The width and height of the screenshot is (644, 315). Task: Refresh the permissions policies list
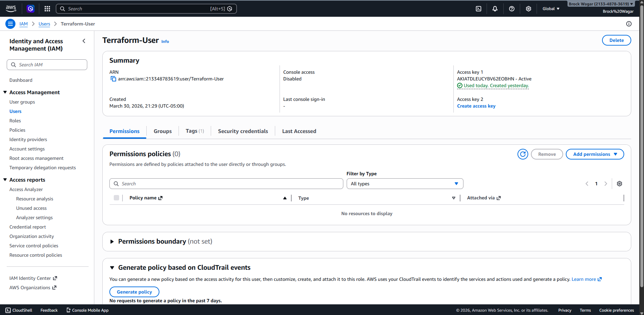coord(523,154)
